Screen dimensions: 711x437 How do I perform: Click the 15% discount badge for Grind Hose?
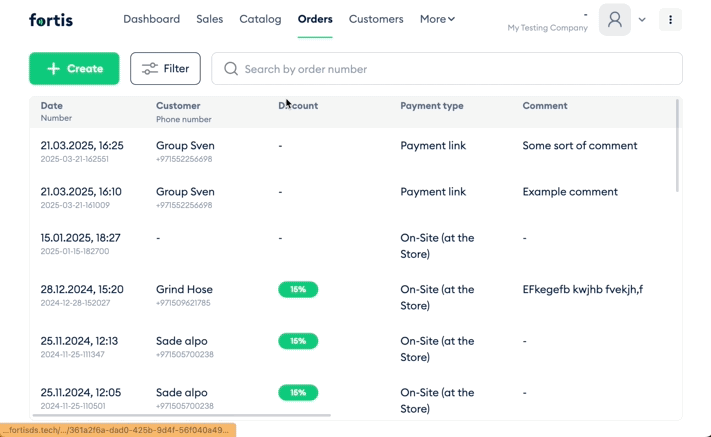(x=298, y=289)
